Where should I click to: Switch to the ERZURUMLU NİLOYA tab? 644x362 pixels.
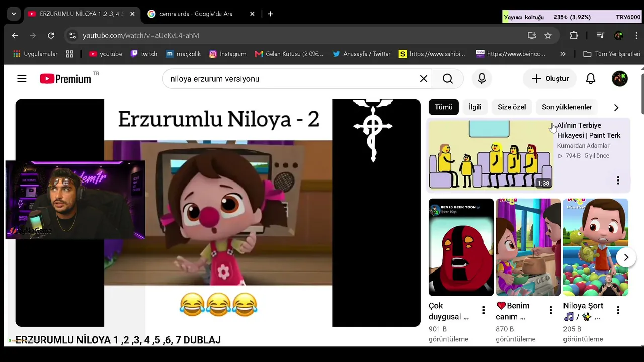(82, 14)
